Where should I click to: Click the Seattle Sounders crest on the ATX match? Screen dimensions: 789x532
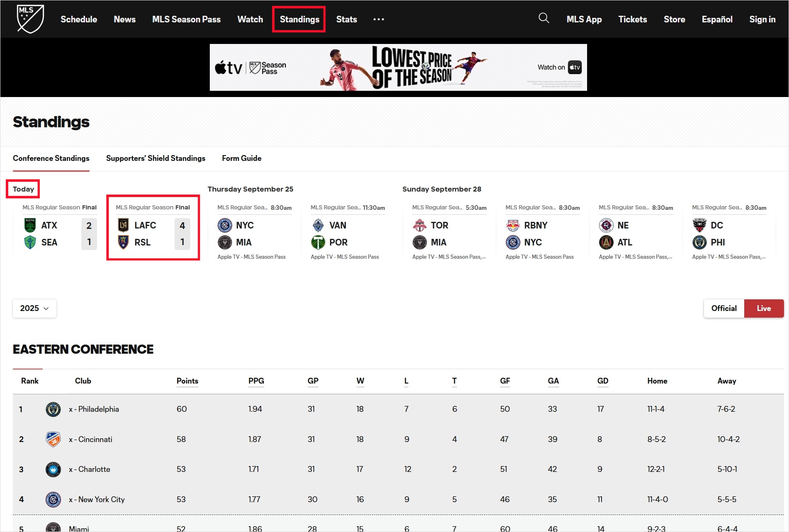29,242
